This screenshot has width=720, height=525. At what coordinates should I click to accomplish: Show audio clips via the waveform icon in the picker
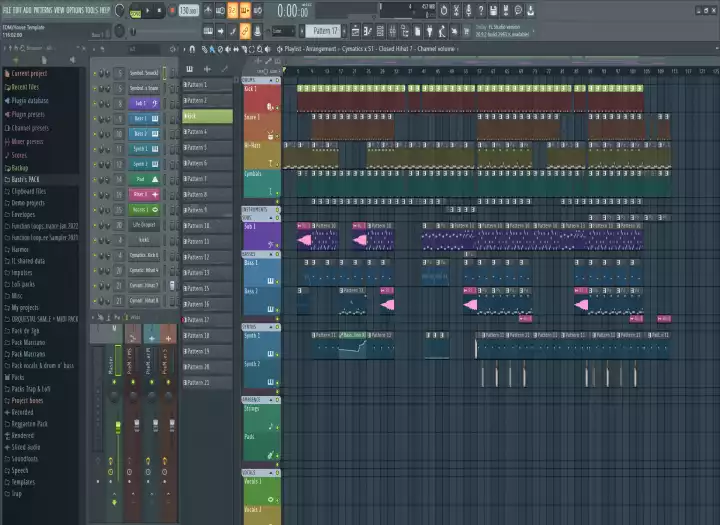(x=207, y=69)
